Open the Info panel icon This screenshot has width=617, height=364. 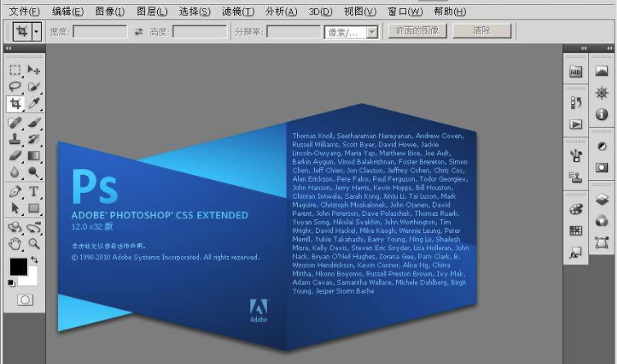click(x=602, y=115)
